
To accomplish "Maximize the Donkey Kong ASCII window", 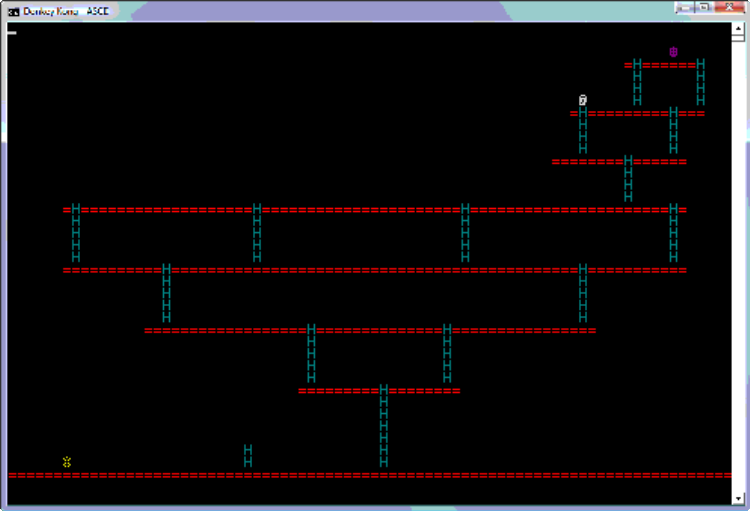I will click(x=704, y=7).
